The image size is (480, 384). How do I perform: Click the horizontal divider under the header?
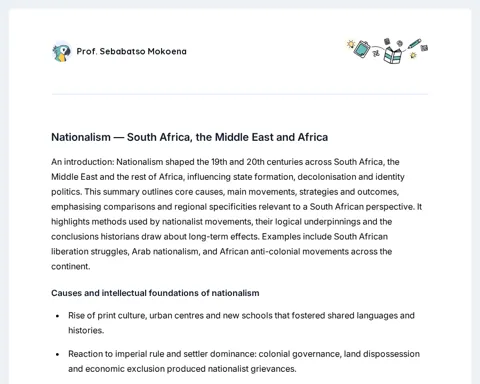tap(240, 94)
